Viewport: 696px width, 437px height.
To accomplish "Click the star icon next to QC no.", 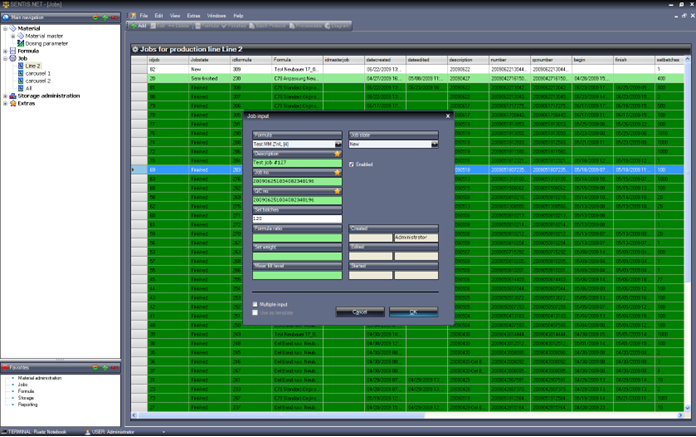I will pyautogui.click(x=338, y=191).
